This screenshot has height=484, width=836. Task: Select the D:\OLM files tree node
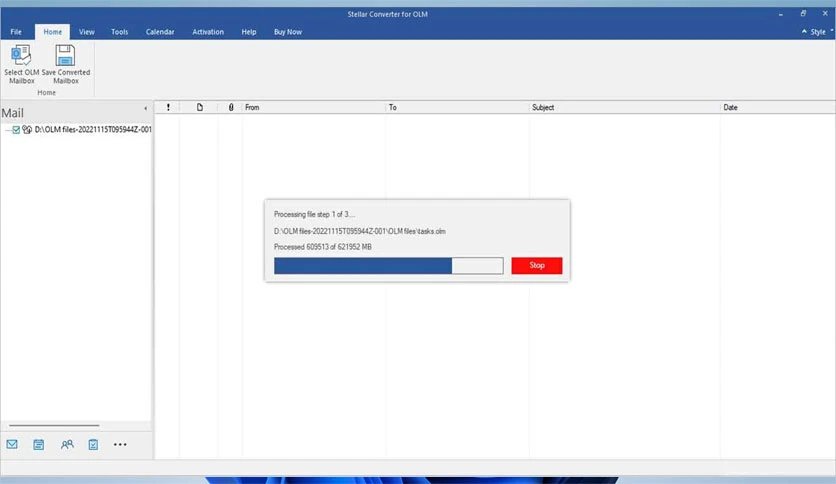(93, 130)
